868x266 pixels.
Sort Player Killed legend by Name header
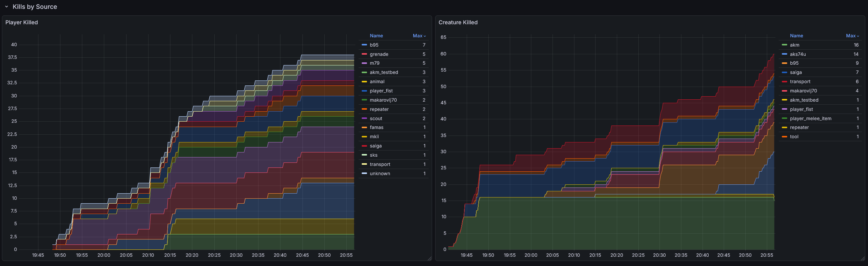tap(376, 36)
